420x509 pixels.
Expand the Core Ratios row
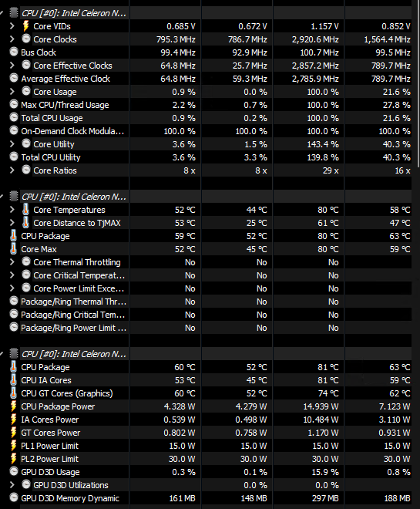(x=12, y=170)
